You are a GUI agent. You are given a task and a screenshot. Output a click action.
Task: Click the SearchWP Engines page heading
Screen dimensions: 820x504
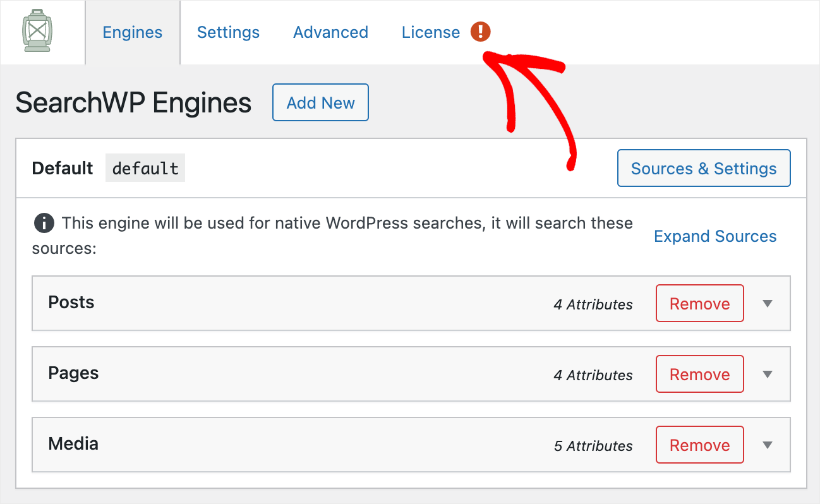click(x=133, y=102)
